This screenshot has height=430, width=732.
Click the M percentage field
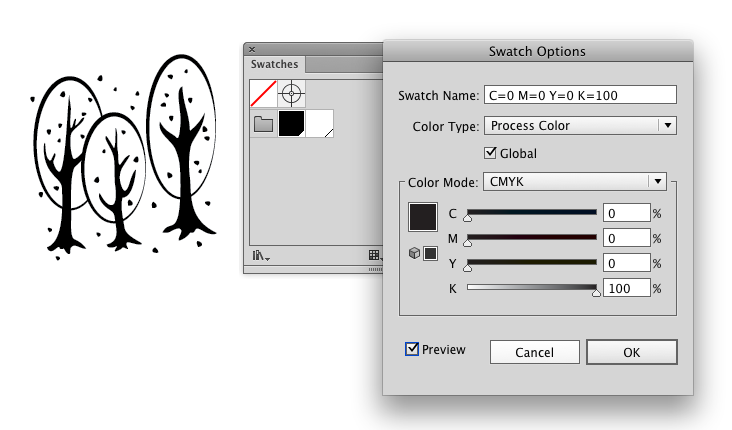626,238
